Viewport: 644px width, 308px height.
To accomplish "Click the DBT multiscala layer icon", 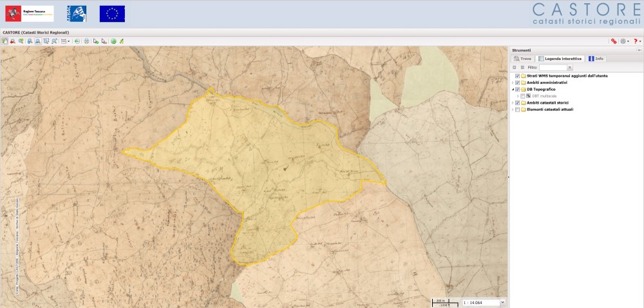I will click(x=529, y=95).
